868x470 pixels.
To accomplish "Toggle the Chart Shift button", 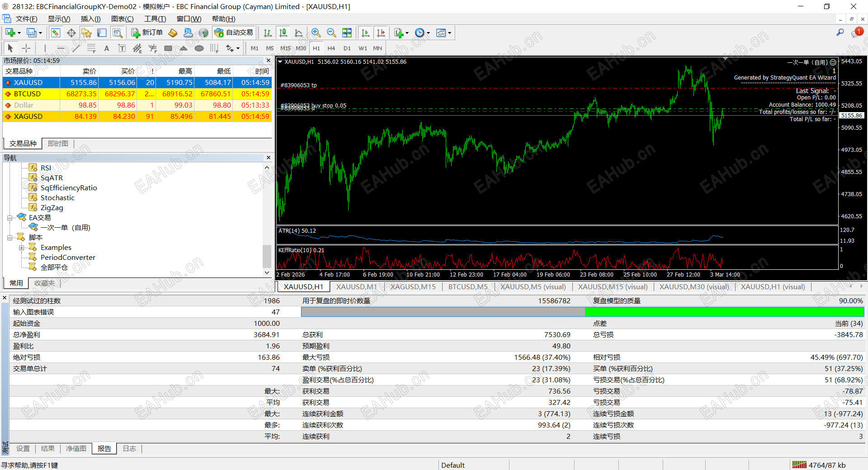I will coord(381,33).
